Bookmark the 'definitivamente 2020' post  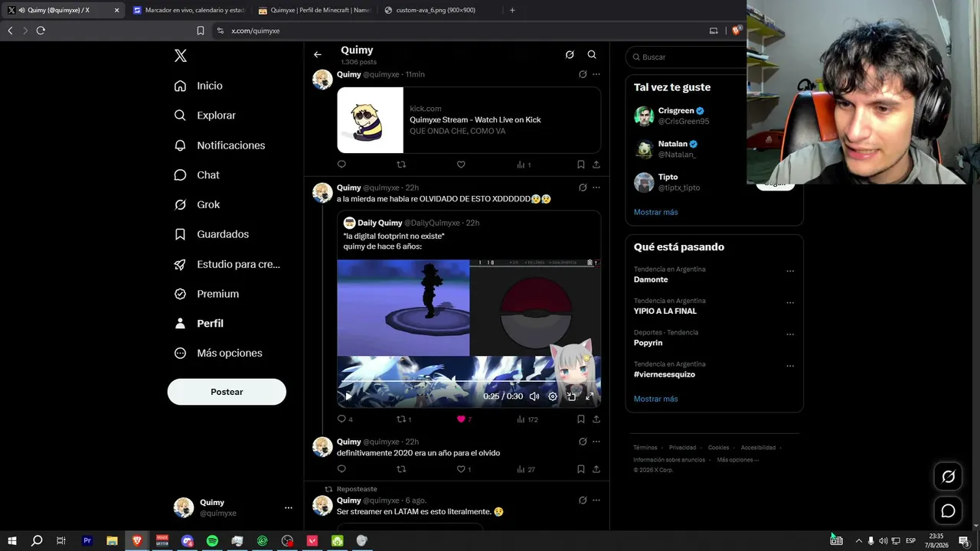tap(581, 469)
